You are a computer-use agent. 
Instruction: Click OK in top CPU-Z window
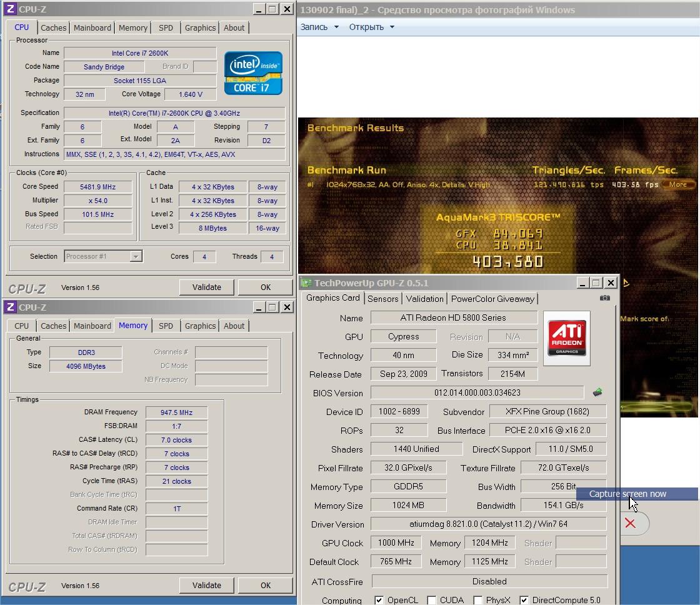(265, 287)
